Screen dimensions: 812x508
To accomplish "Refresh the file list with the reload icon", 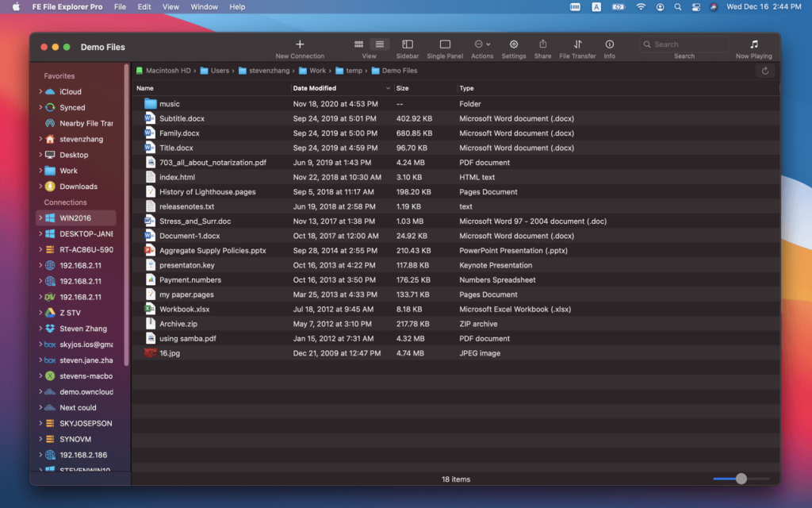I will [x=764, y=71].
